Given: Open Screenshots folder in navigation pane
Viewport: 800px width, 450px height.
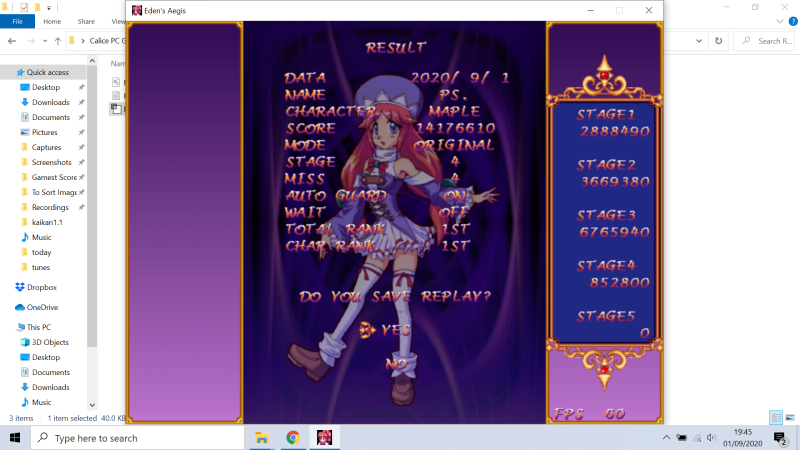Looking at the screenshot, I should [x=52, y=162].
